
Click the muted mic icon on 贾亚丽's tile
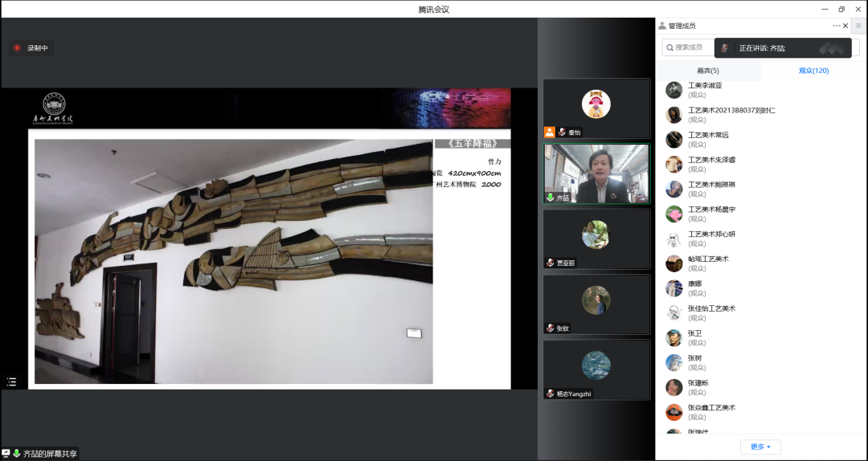pyautogui.click(x=550, y=263)
